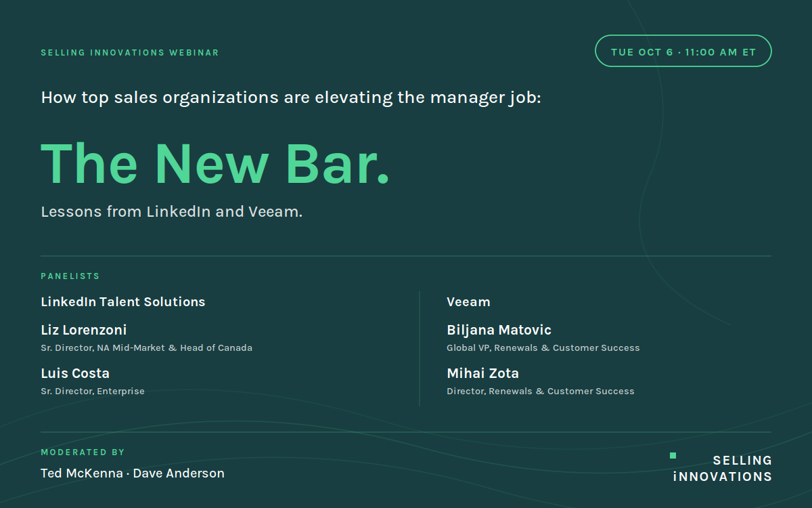The height and width of the screenshot is (508, 812).
Task: Click the headline 'The New Bar.'
Action: point(215,163)
